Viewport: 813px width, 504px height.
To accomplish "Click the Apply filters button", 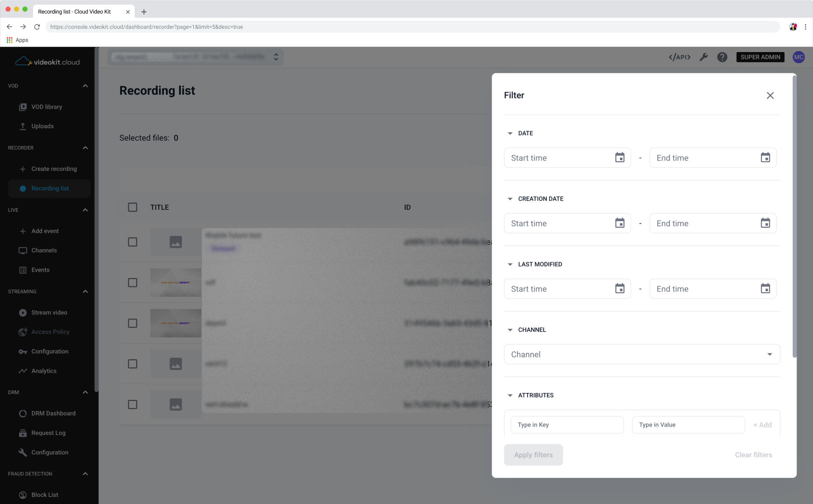I will pyautogui.click(x=534, y=455).
